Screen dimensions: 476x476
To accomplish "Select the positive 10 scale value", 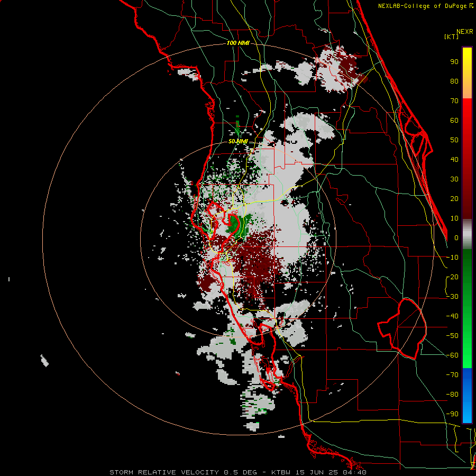I will (454, 218).
